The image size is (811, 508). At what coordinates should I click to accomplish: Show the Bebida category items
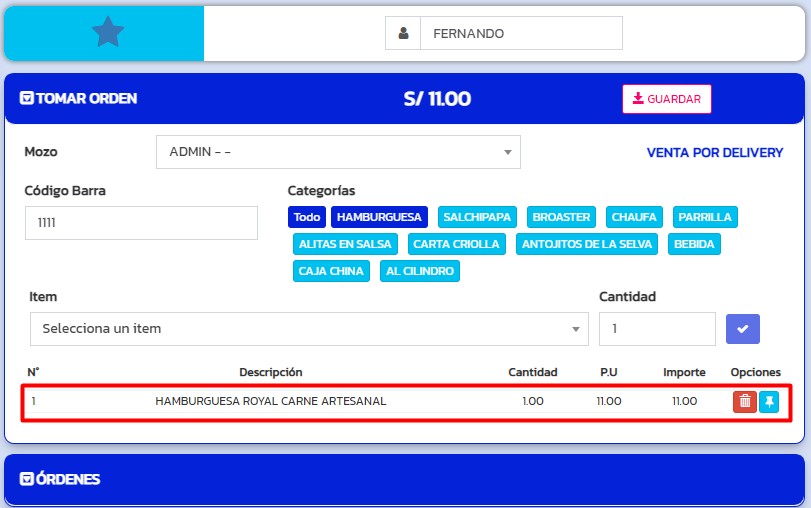[x=694, y=244]
